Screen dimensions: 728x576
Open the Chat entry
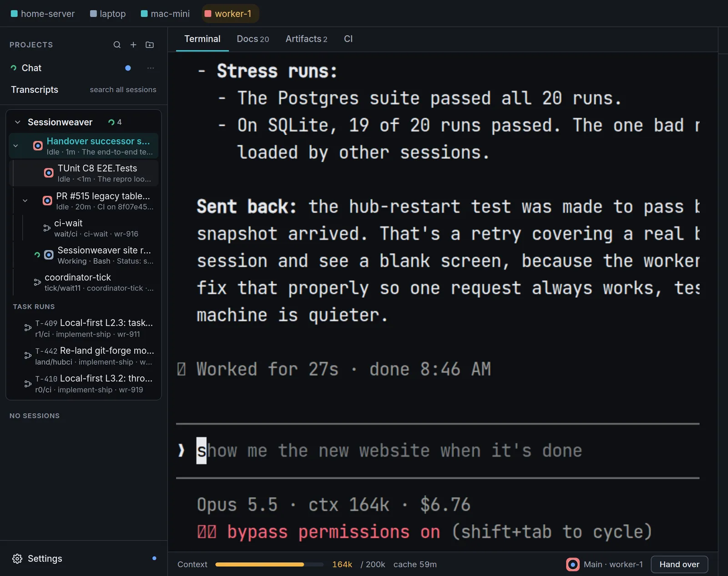click(x=31, y=68)
